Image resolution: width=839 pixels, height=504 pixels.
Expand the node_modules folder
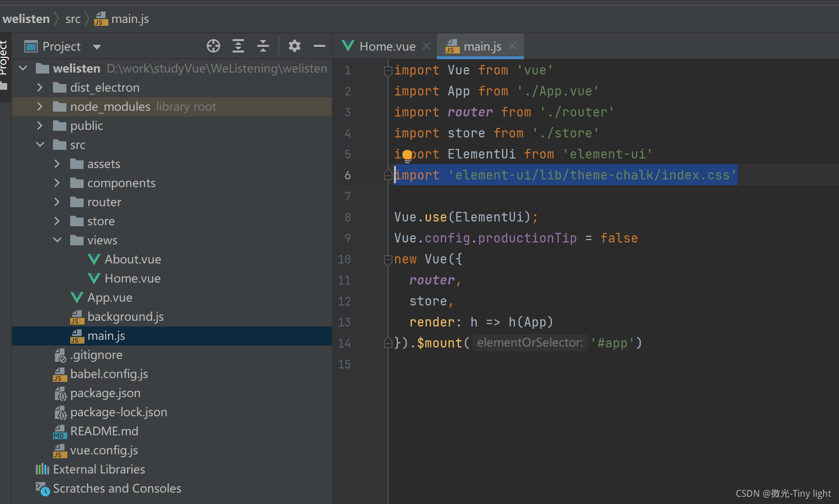[40, 106]
